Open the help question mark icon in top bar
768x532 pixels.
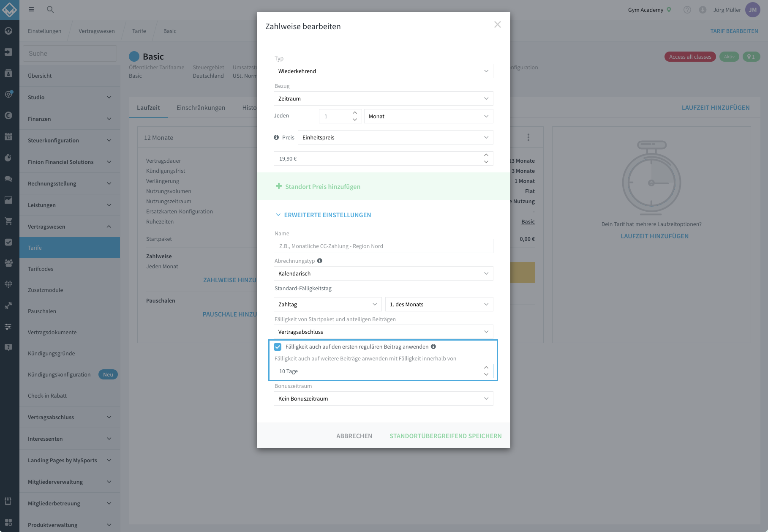pos(687,10)
